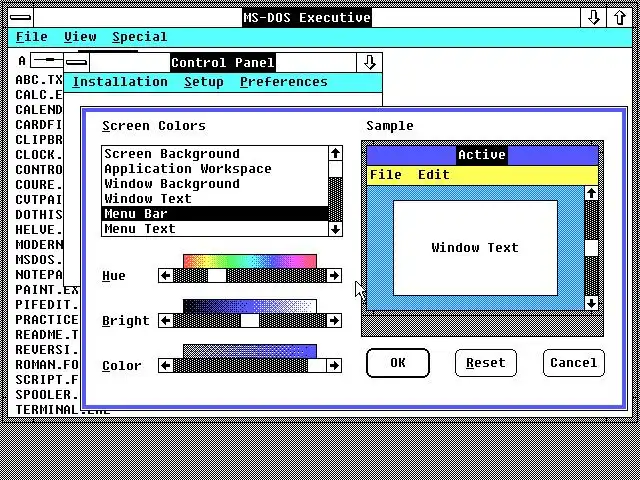640x480 pixels.
Task: Click the Screen Colors list down arrow
Action: (x=336, y=229)
